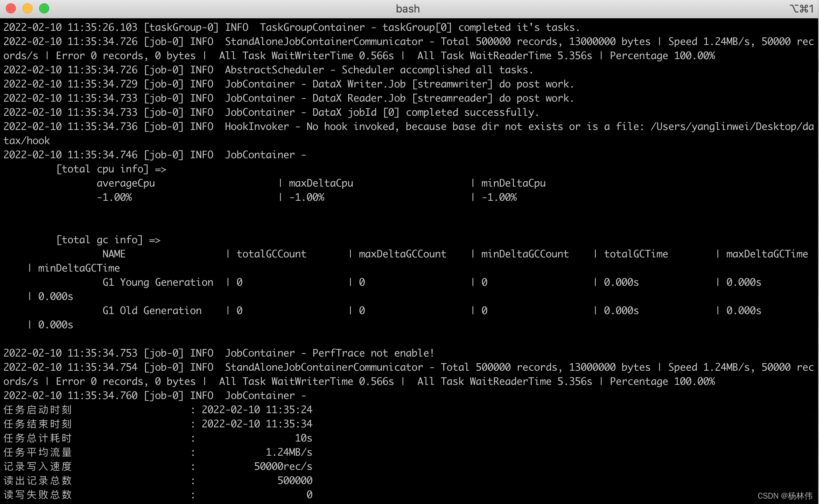This screenshot has height=504, width=819.
Task: Click the 'CSDN @杨林伟' watermark text
Action: click(x=784, y=496)
